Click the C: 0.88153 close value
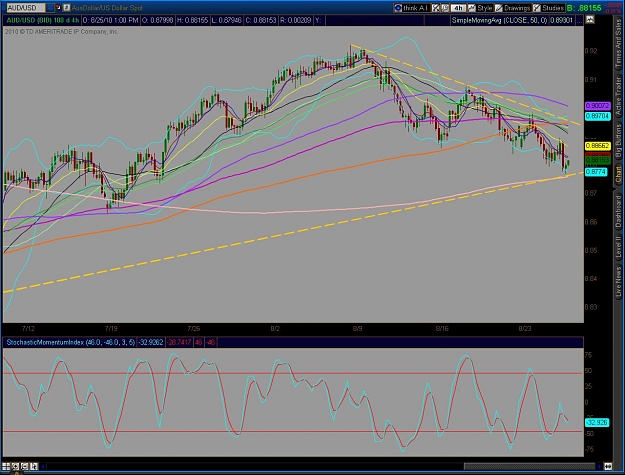The height and width of the screenshot is (475, 625). coord(261,20)
